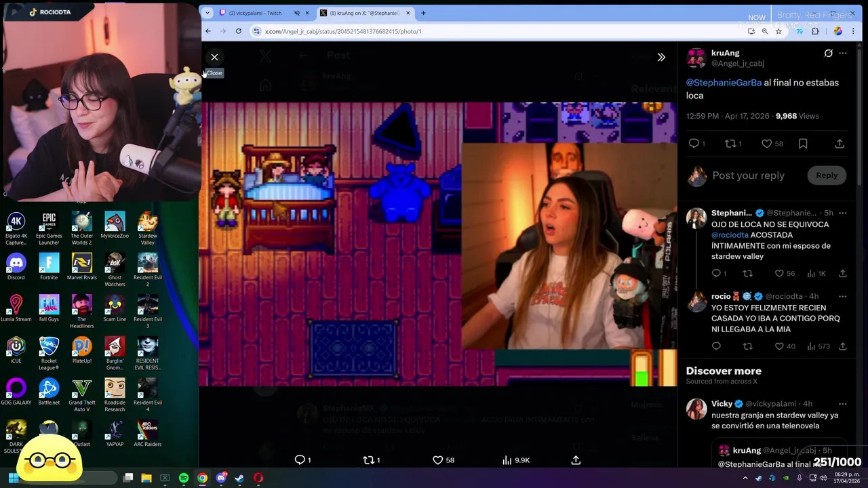Share Stephanie's reply
Screen dimensions: 868x488
[x=843, y=274]
